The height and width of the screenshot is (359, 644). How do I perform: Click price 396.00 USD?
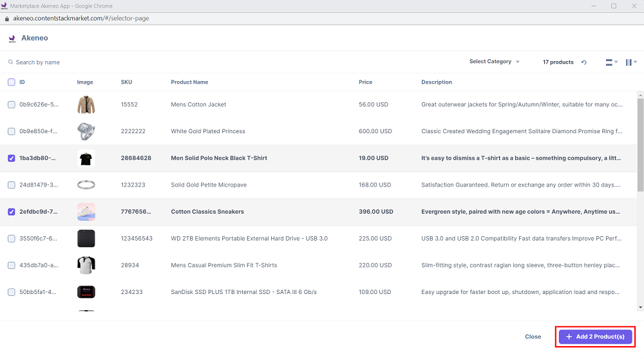click(376, 212)
